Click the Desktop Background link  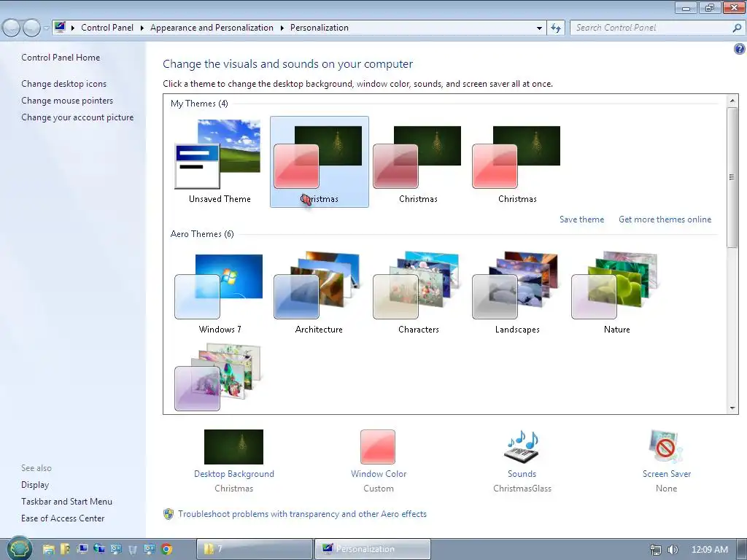(234, 474)
